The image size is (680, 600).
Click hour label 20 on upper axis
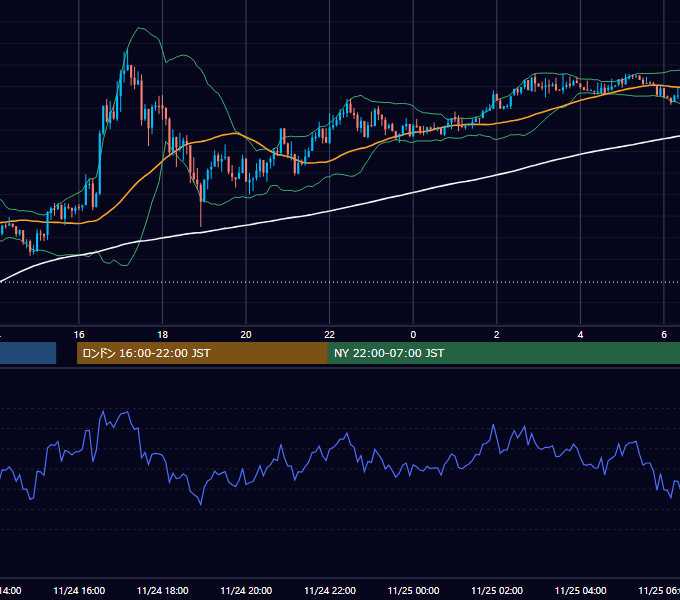click(x=246, y=335)
